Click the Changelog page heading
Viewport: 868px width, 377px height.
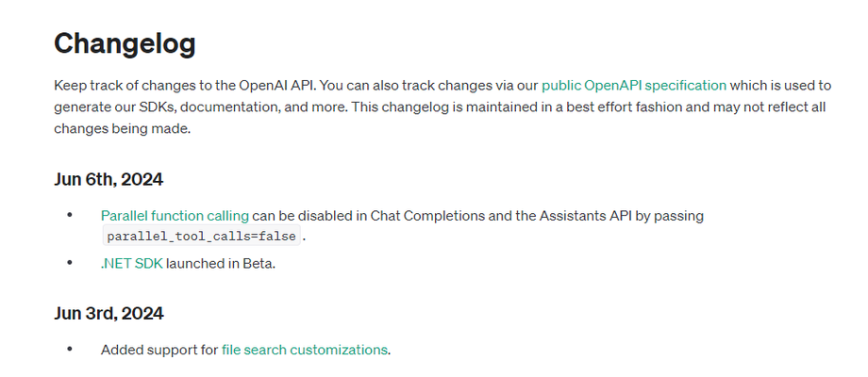tap(125, 43)
